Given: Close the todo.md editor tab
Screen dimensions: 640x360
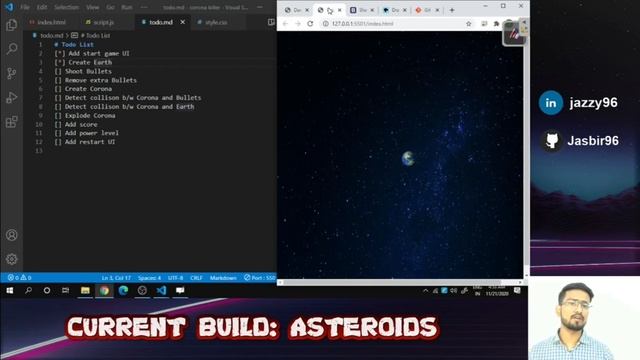Looking at the screenshot, I should tap(182, 22).
